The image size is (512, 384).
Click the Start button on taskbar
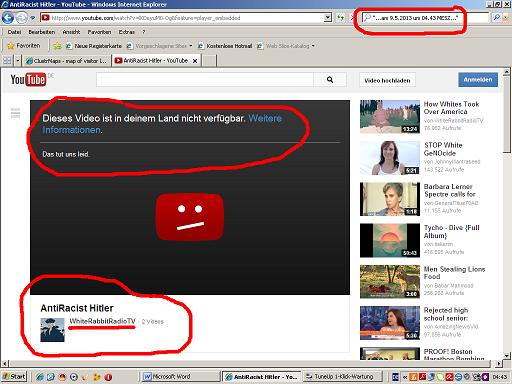tap(14, 377)
